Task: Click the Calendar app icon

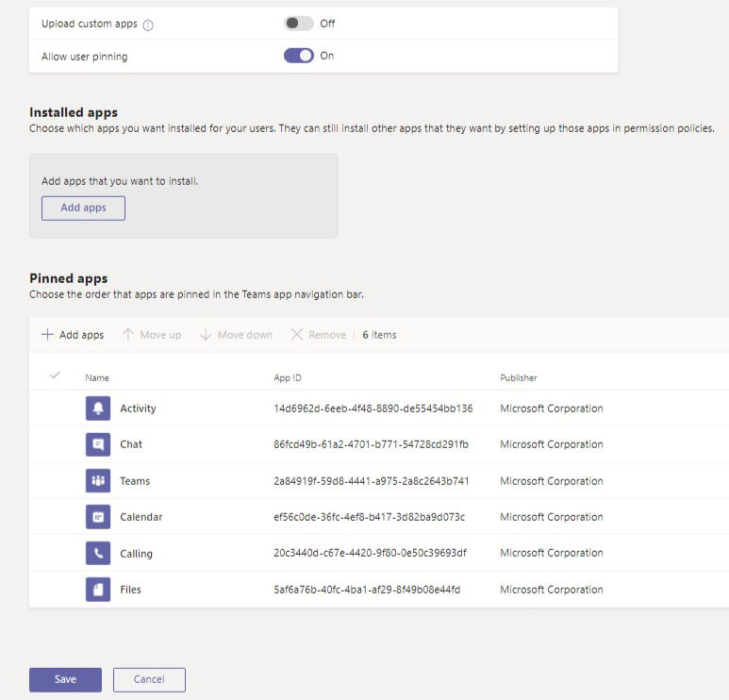Action: 98,517
